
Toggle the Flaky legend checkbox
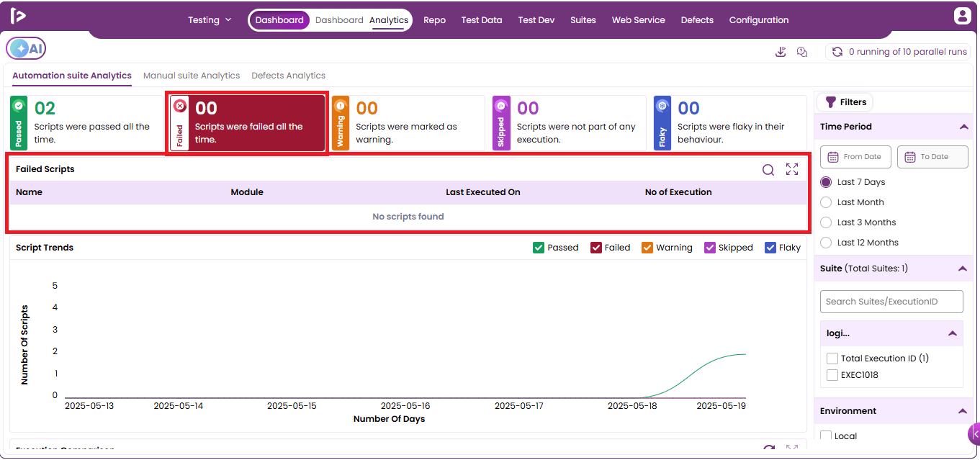pos(770,248)
